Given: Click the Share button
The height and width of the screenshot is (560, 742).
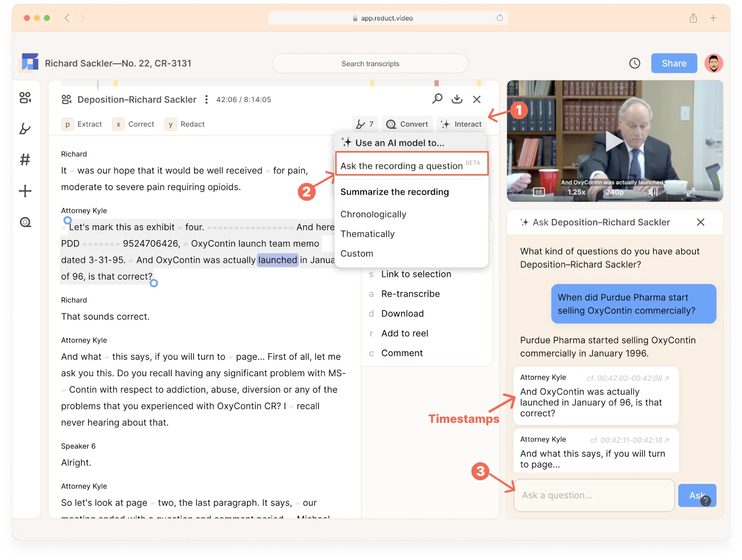Looking at the screenshot, I should 674,63.
